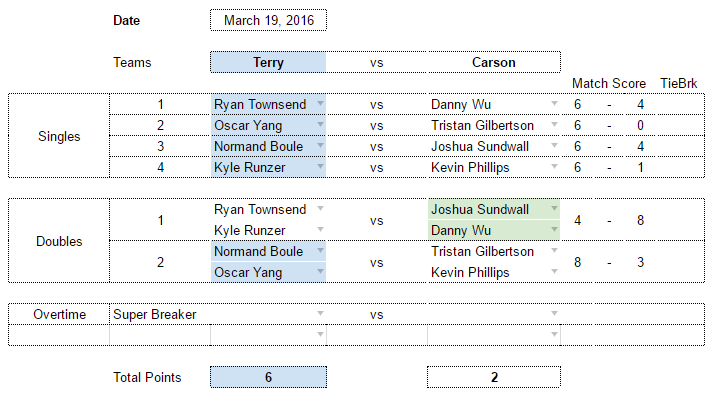Select the Terry team name cell
Screen dimensions: 711x397
coord(268,62)
